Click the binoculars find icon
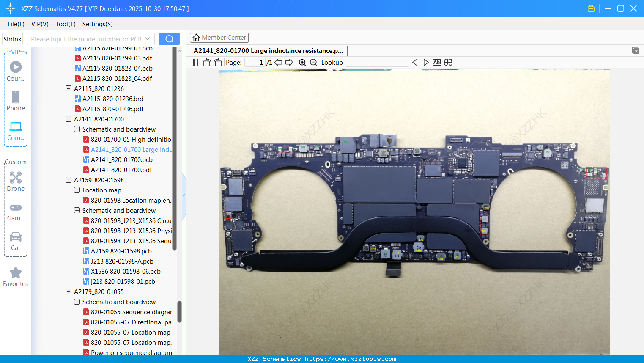644x363 pixels. click(x=448, y=63)
